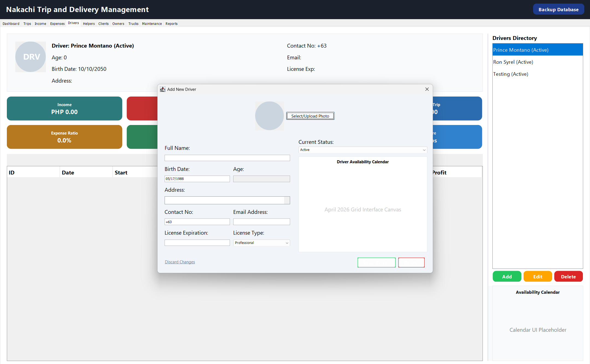Click the Income PHP 0.00 card
The width and height of the screenshot is (590, 364).
click(x=65, y=109)
